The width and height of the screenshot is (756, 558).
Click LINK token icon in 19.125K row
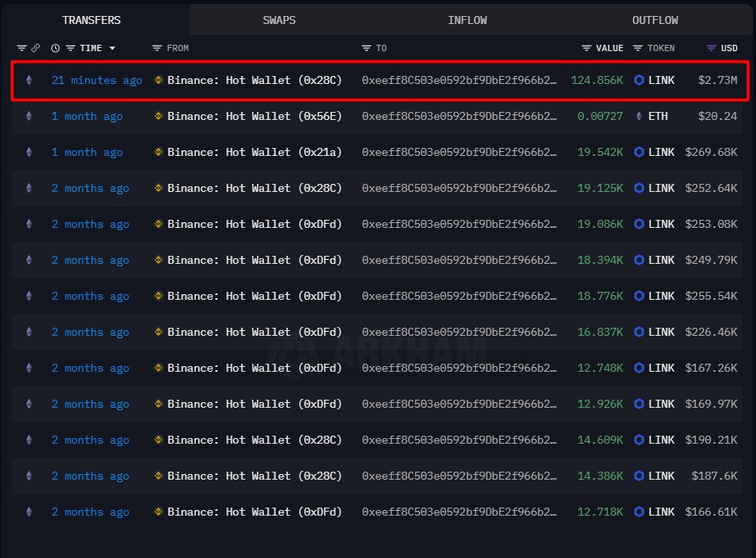pos(639,188)
